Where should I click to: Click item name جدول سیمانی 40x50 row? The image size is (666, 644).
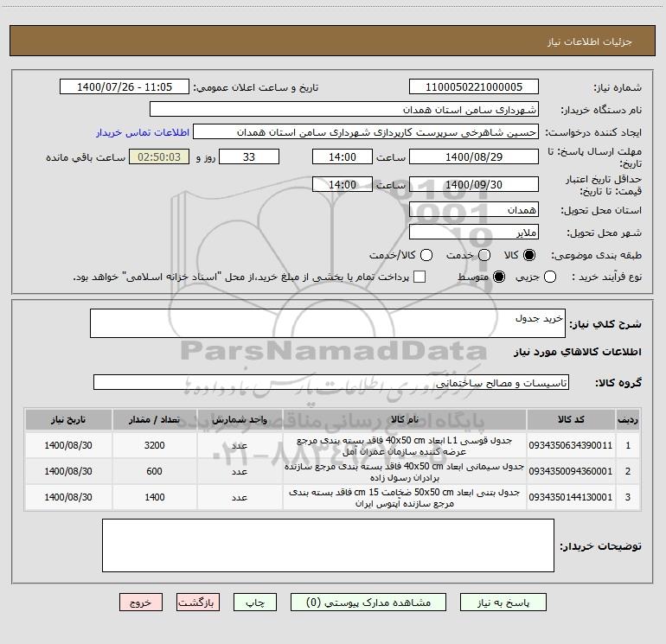pyautogui.click(x=405, y=472)
